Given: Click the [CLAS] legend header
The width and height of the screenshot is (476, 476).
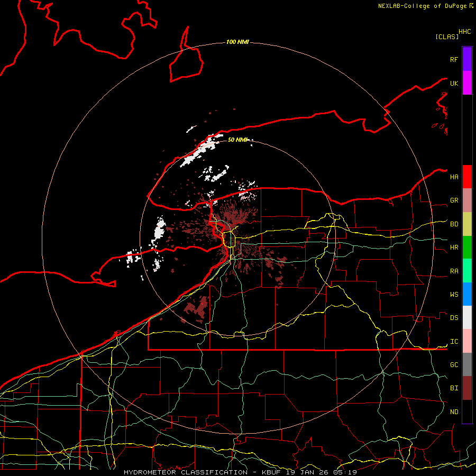Looking at the screenshot, I should click(447, 36).
